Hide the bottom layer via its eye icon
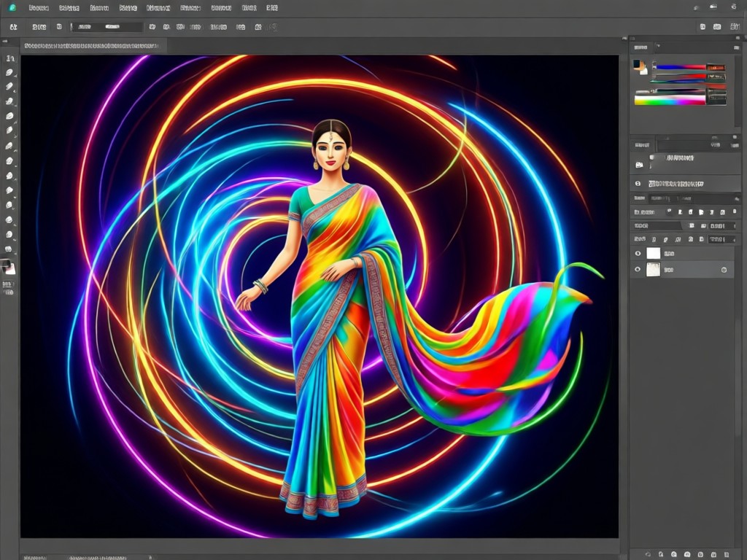The width and height of the screenshot is (747, 560). (x=638, y=270)
